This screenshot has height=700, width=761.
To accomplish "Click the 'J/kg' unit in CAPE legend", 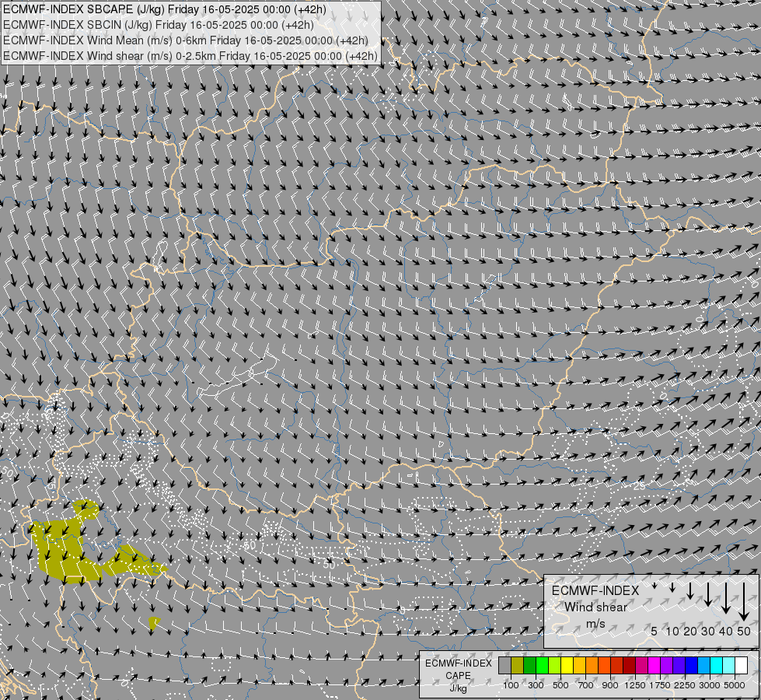I will click(x=458, y=688).
